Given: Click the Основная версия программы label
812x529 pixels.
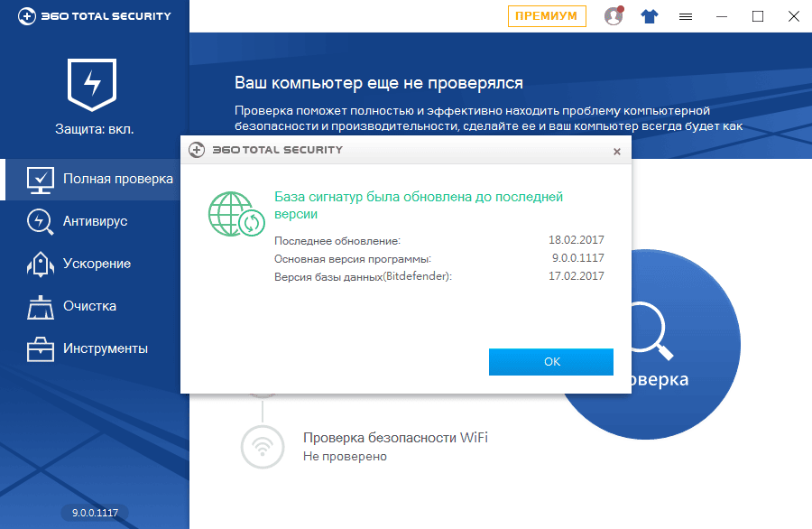Looking at the screenshot, I should (353, 259).
